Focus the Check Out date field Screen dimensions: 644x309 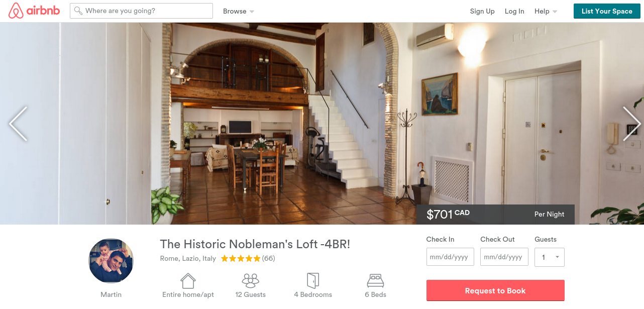504,257
